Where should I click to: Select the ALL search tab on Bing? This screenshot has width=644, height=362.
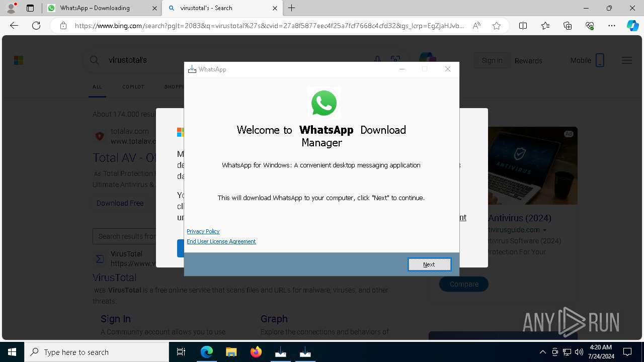pos(97,86)
